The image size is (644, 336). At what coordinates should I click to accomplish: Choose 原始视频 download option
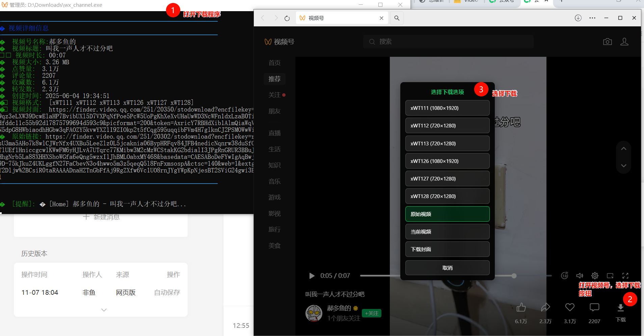447,214
